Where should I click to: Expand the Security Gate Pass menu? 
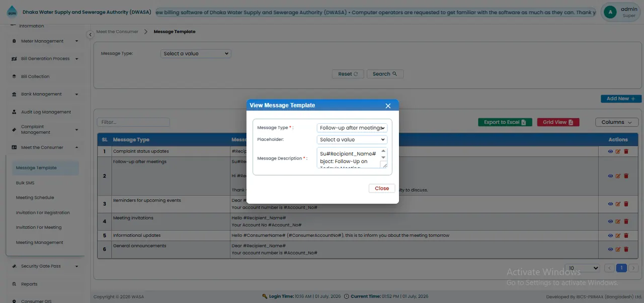[45, 266]
